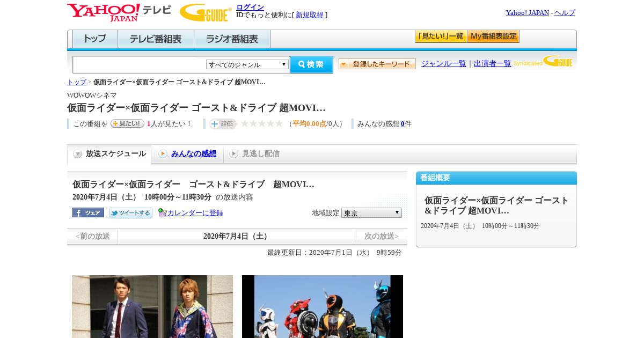Click the 平均0.00点 rating text
The width and height of the screenshot is (644, 338).
[x=309, y=124]
